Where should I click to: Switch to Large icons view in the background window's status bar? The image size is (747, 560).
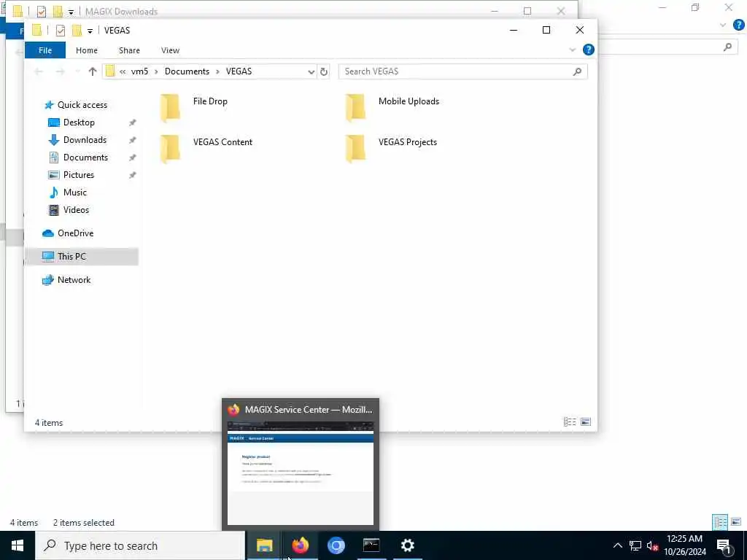point(735,522)
